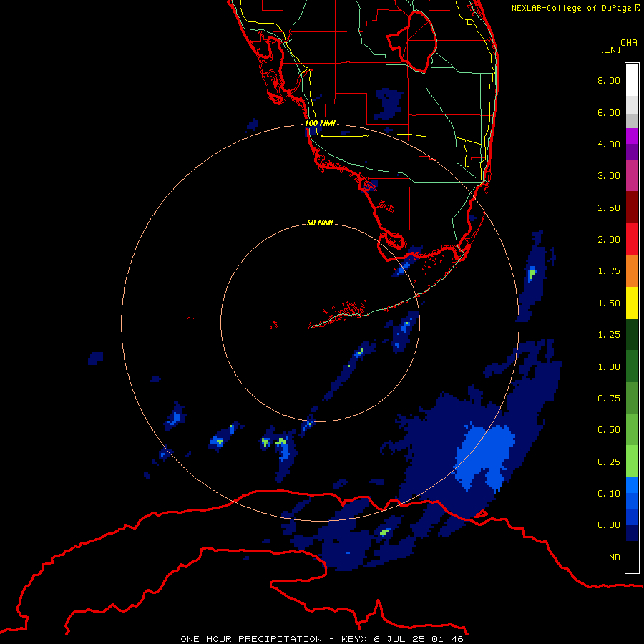
Task: Click the 01:46 timestamp
Action: [448, 639]
